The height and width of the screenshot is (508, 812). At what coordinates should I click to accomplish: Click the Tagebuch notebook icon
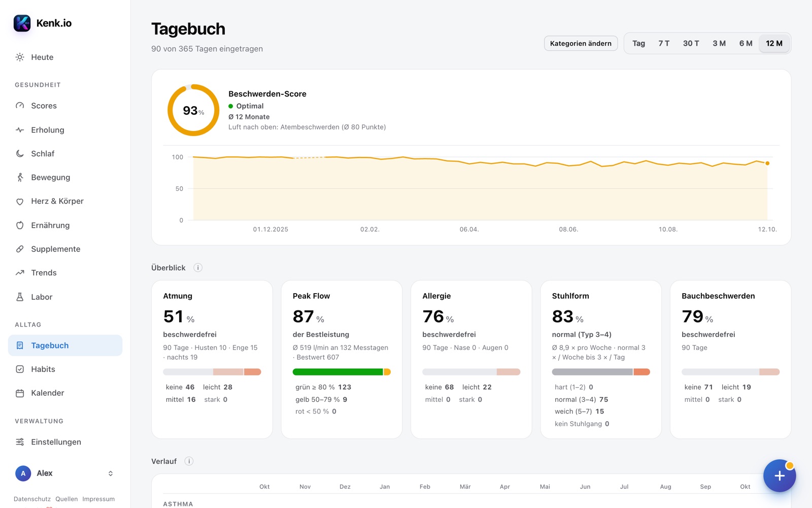click(x=20, y=345)
